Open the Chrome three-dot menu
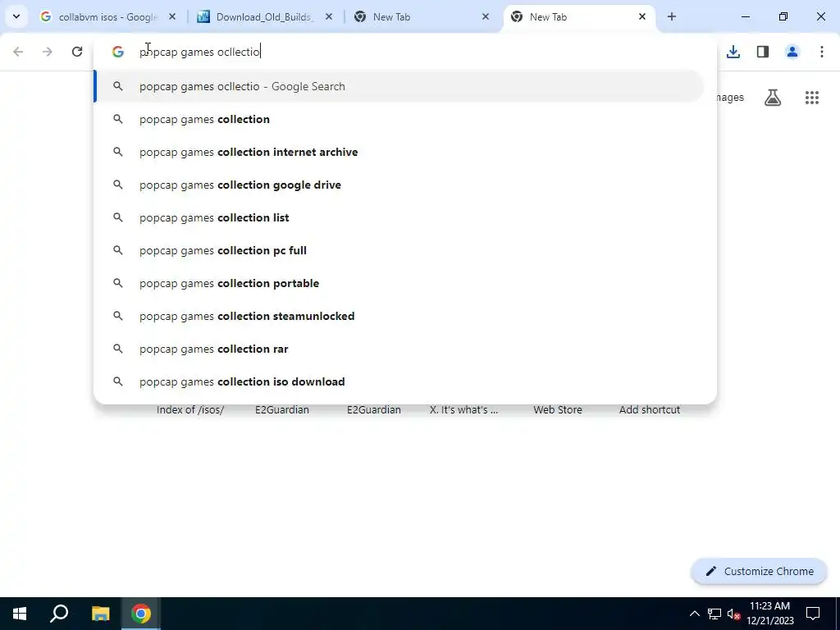 coord(821,52)
